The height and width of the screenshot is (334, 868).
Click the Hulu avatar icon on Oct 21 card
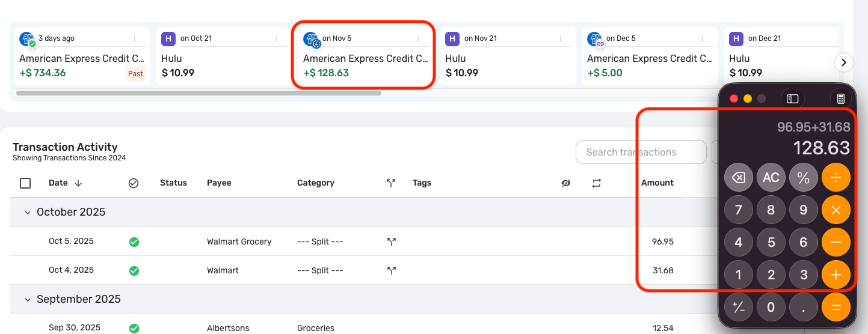(168, 39)
